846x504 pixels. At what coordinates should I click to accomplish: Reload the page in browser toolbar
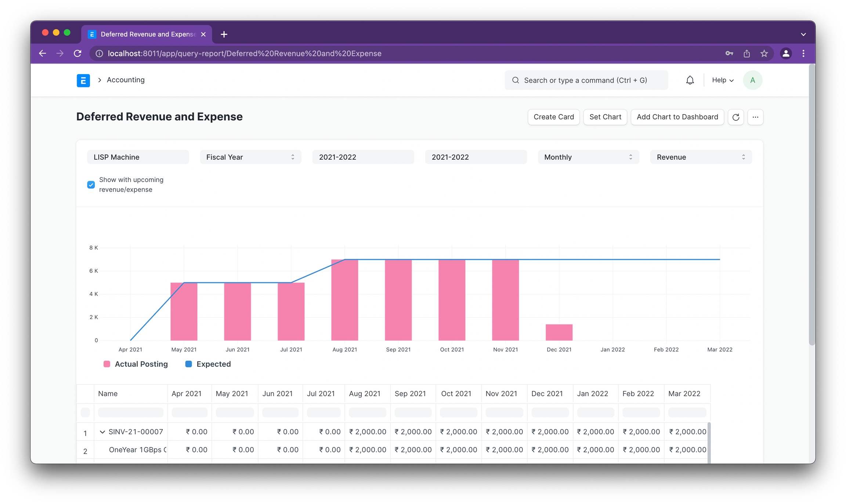(77, 54)
